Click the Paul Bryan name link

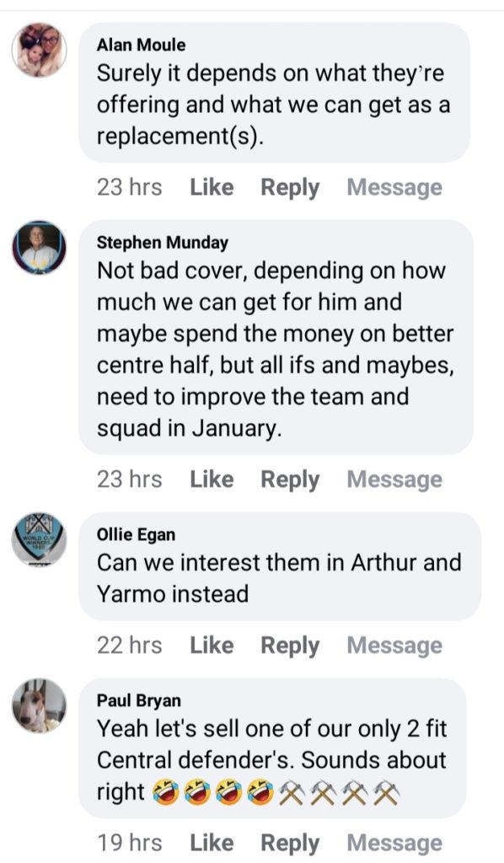[x=139, y=700]
